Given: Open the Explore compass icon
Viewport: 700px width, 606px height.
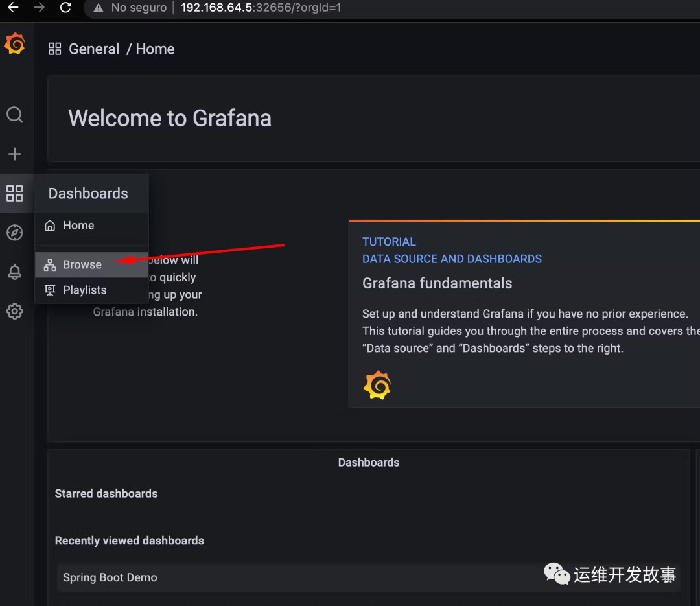Looking at the screenshot, I should (14, 233).
